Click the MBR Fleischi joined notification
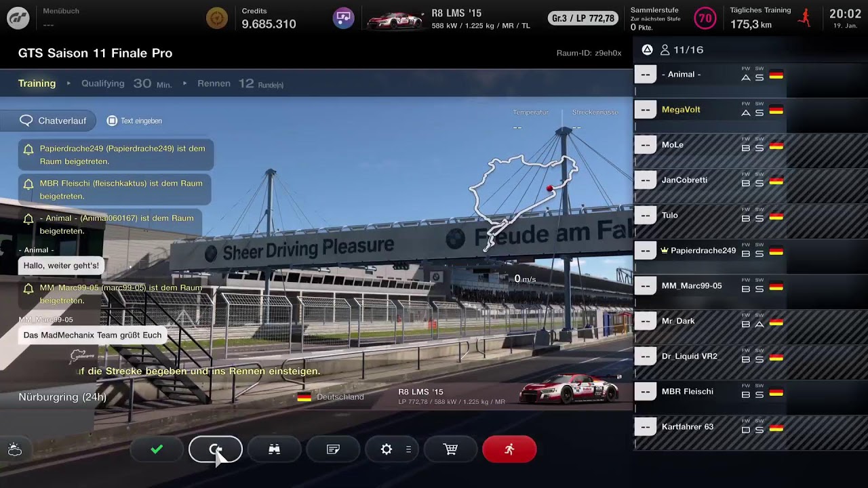868x488 pixels. (x=115, y=190)
